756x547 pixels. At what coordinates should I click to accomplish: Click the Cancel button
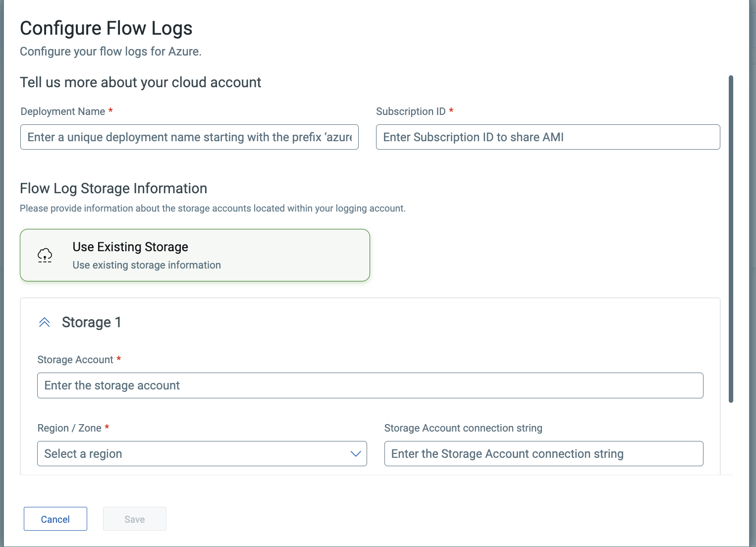55,519
